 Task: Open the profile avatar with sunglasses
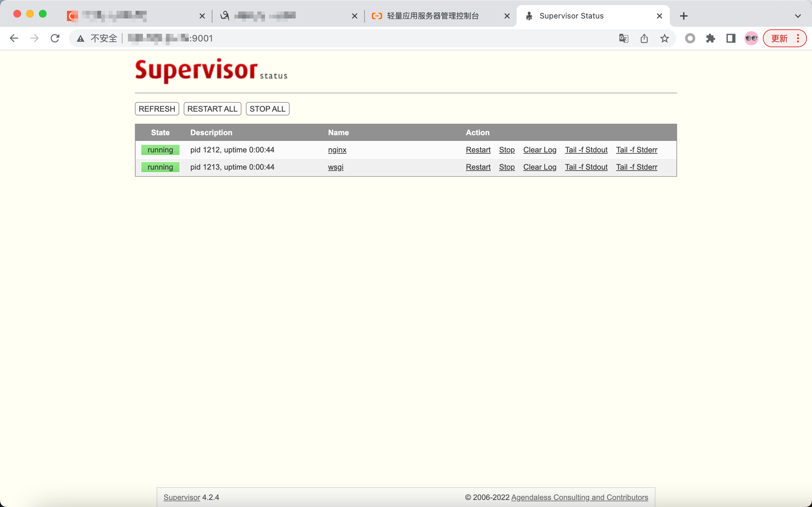751,38
